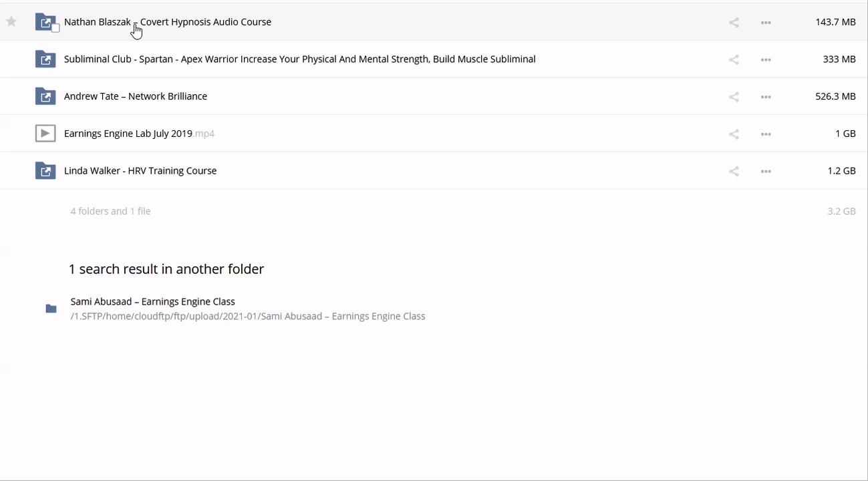The width and height of the screenshot is (868, 481).
Task: Click the video icon of Earnings Engine Lab
Action: coord(45,134)
